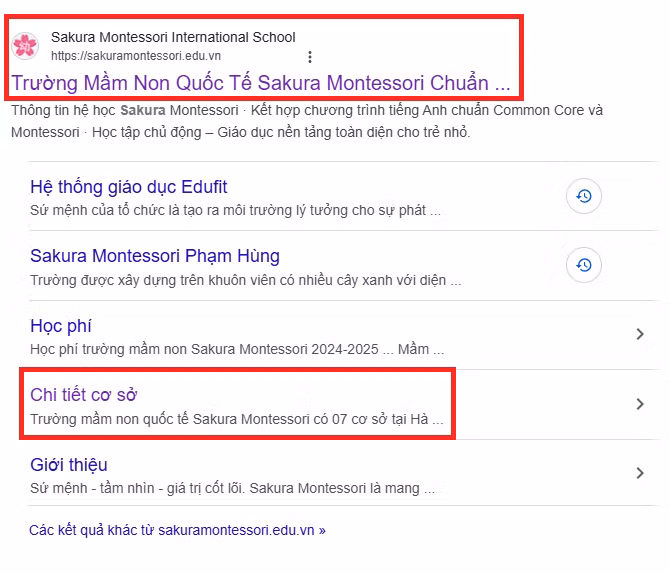The height and width of the screenshot is (574, 670).
Task: Open the Hệ thống giáo dục Edufit link
Action: [129, 188]
